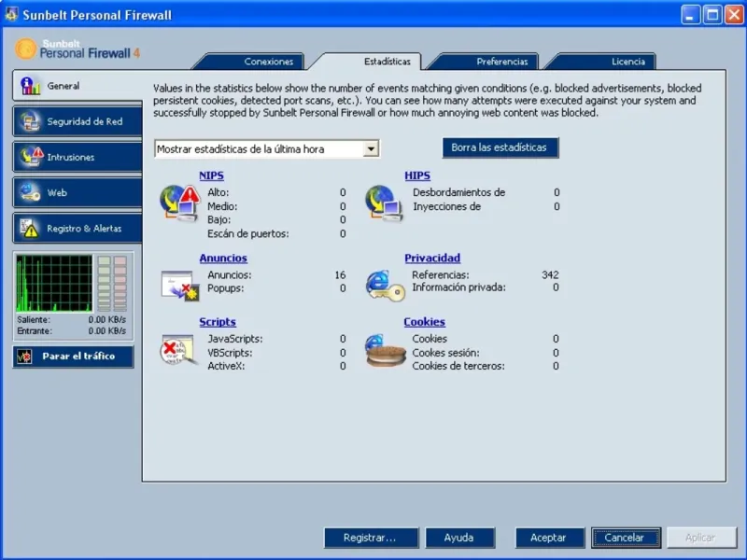Follow the HIPS heading link
The width and height of the screenshot is (747, 560).
coord(417,175)
